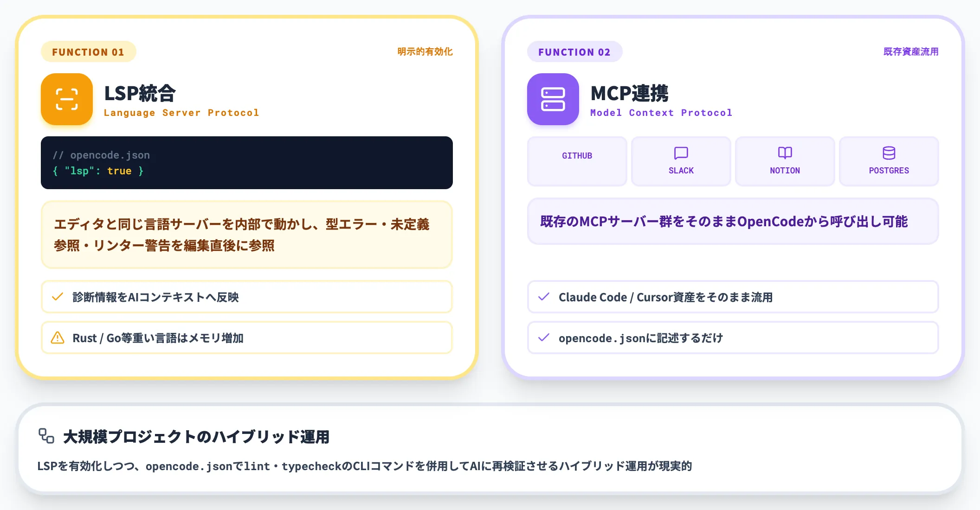Click the 既存資産流用 label
980x510 pixels.
[x=911, y=51]
